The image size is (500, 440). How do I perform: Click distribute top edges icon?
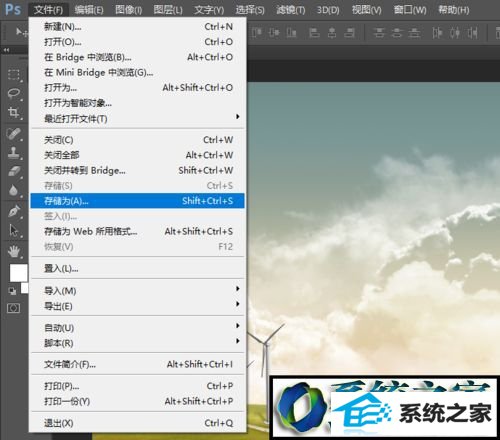(x=379, y=33)
